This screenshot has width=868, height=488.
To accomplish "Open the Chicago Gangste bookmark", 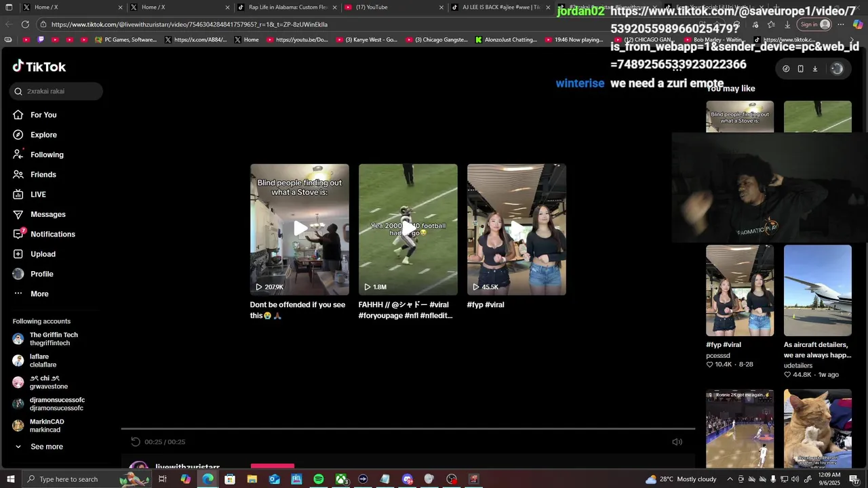I will pyautogui.click(x=437, y=40).
